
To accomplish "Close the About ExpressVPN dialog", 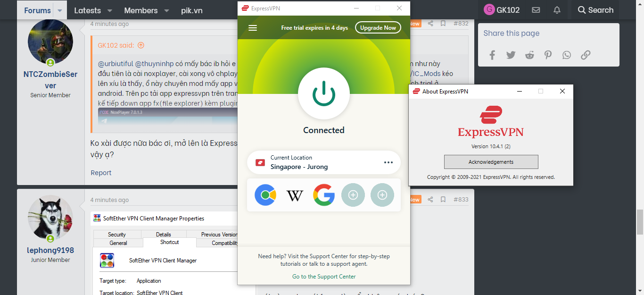I will point(562,92).
